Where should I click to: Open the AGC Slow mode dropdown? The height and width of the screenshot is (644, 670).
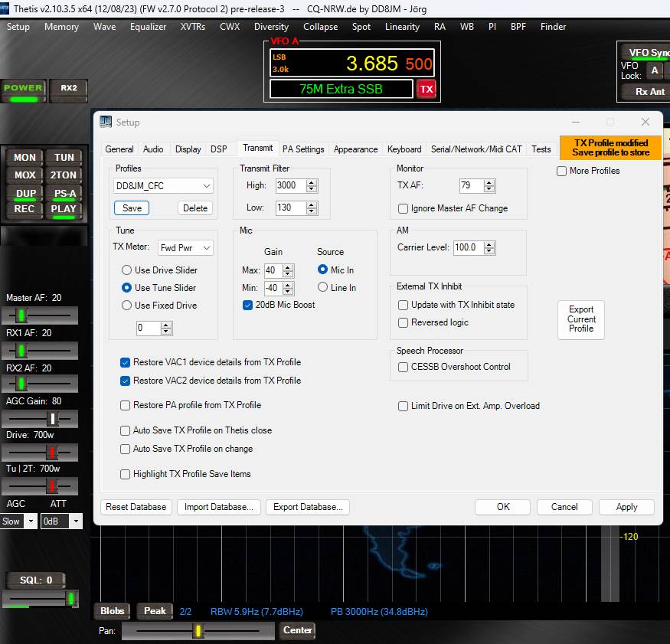pos(18,521)
